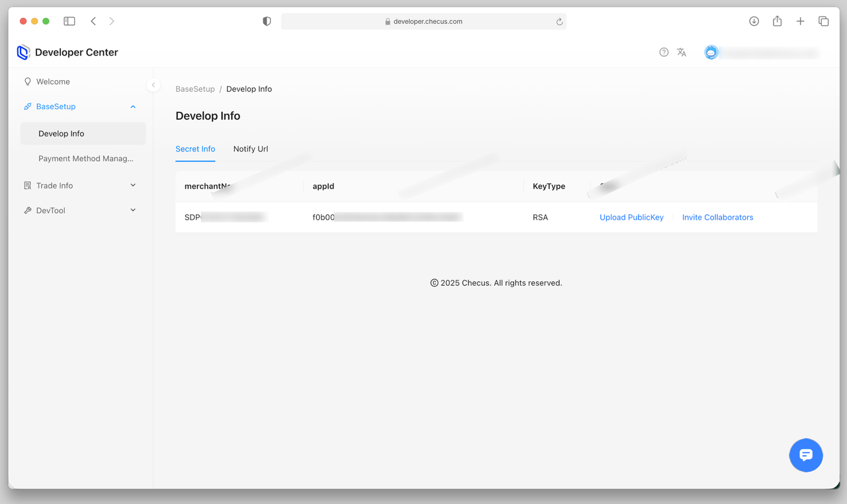Click the Safari address bar

click(x=423, y=21)
